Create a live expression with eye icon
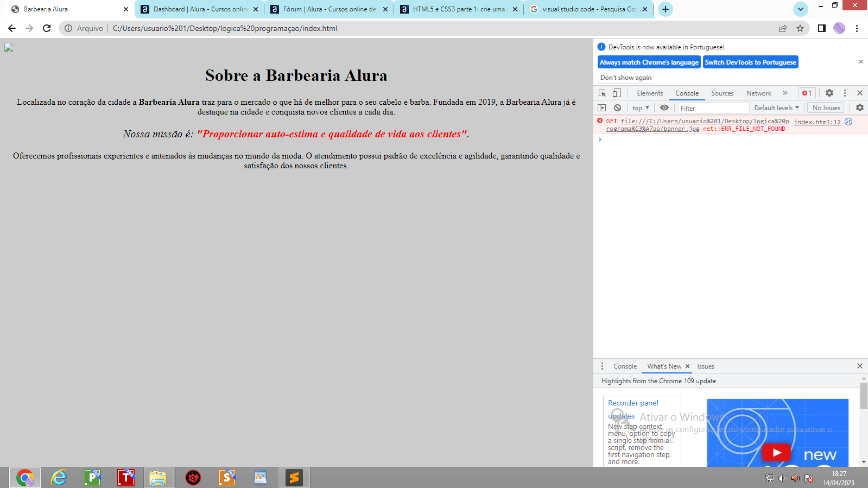Screen dimensions: 868x488 (664, 107)
